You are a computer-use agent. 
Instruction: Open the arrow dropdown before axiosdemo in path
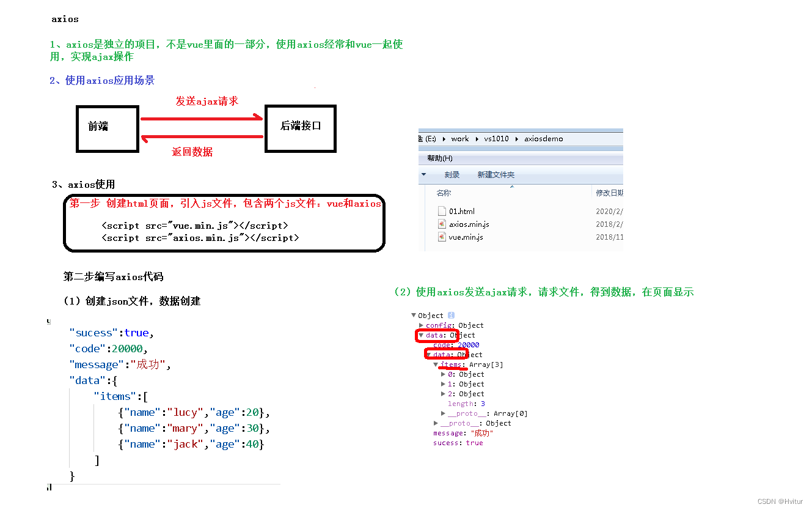tap(518, 139)
